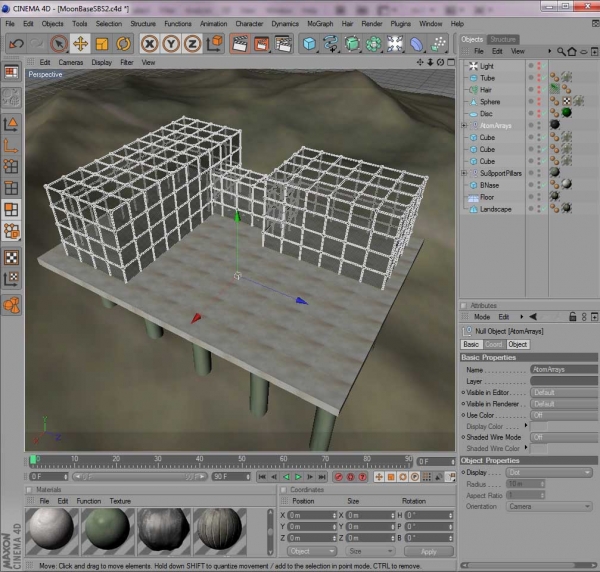Open the Cameras viewport menu
600x572 pixels.
click(71, 62)
